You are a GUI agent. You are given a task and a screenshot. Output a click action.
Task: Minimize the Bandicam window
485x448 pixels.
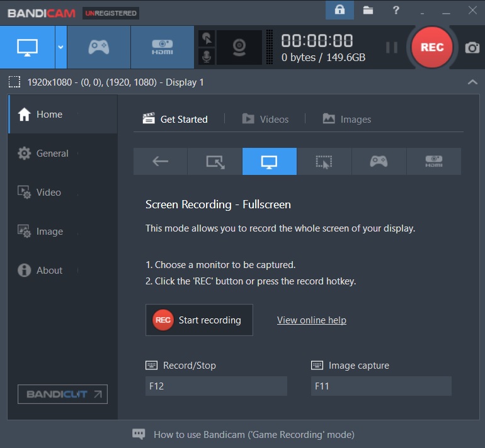(446, 12)
